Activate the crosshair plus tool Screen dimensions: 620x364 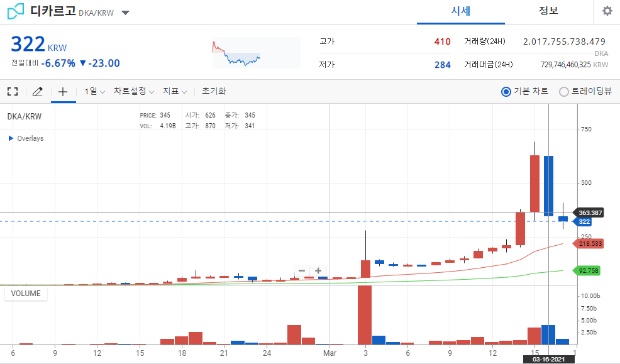tap(63, 92)
